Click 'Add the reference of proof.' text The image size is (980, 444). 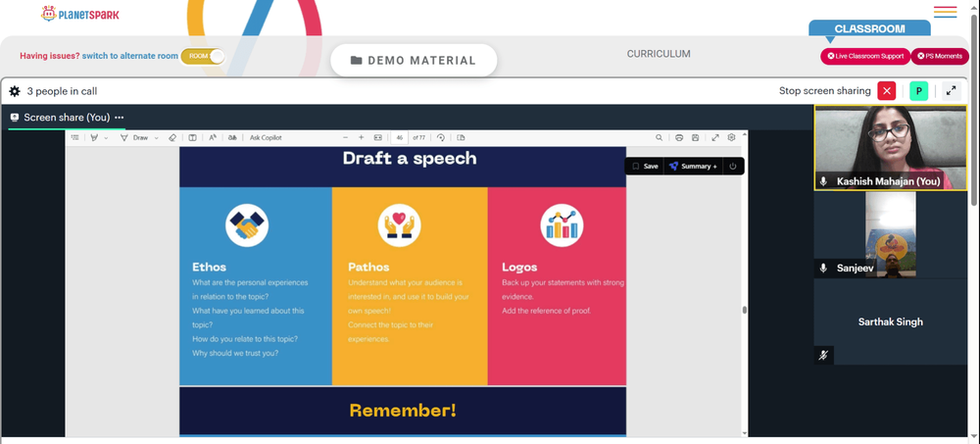tap(546, 311)
